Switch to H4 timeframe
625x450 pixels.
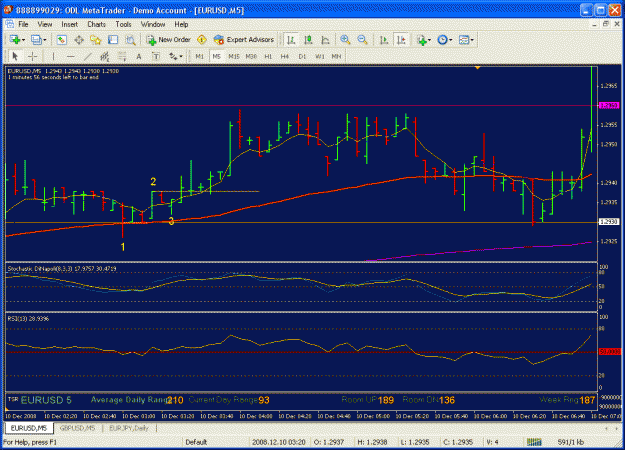coord(285,57)
